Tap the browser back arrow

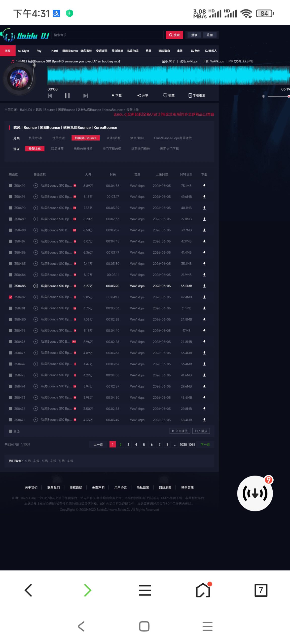pos(28,590)
